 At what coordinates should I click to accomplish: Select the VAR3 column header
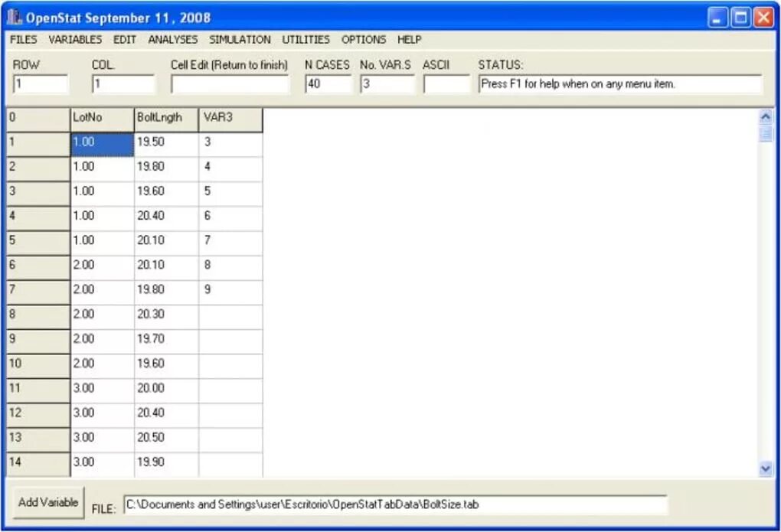pyautogui.click(x=230, y=120)
